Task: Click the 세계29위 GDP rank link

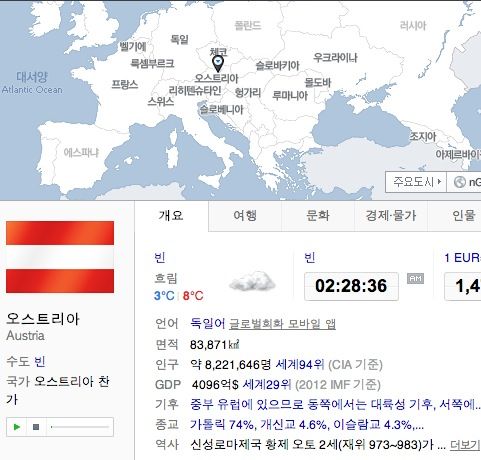Action: point(267,385)
